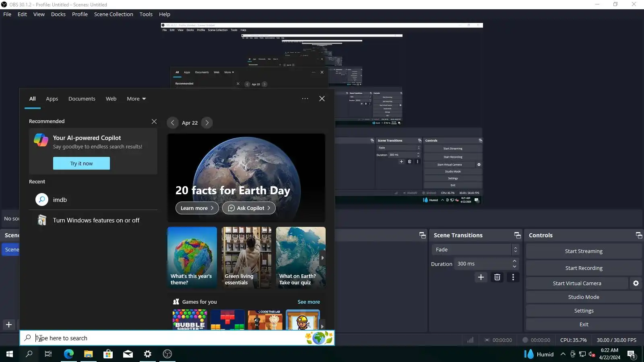Select the All search tab

(x=33, y=99)
